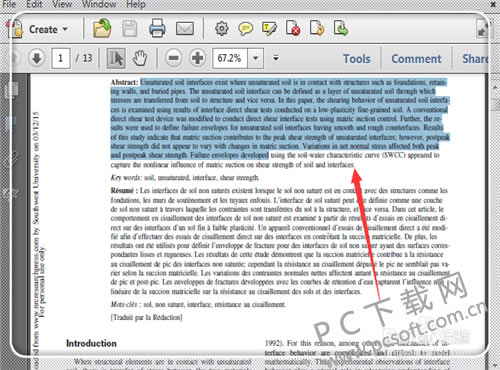Print the document with printer icon
This screenshot has height=370, width=500.
(x=157, y=28)
